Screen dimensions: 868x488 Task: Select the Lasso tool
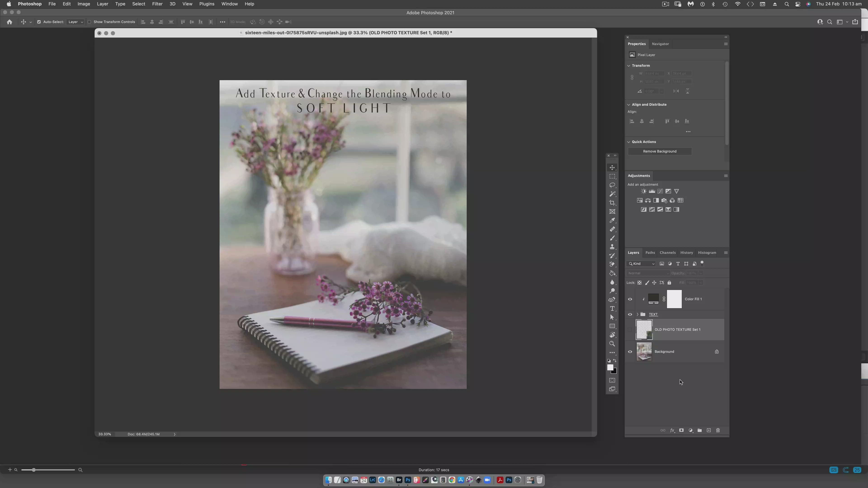[x=612, y=185]
